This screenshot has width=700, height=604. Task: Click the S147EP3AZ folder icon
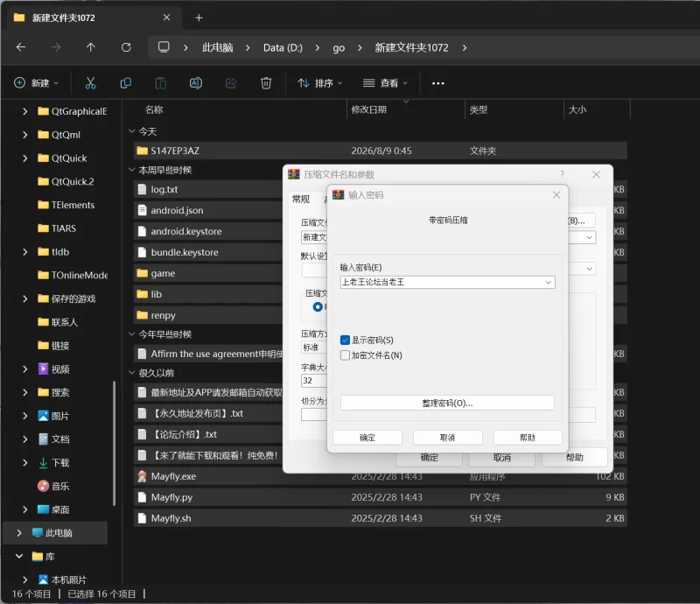click(x=142, y=151)
